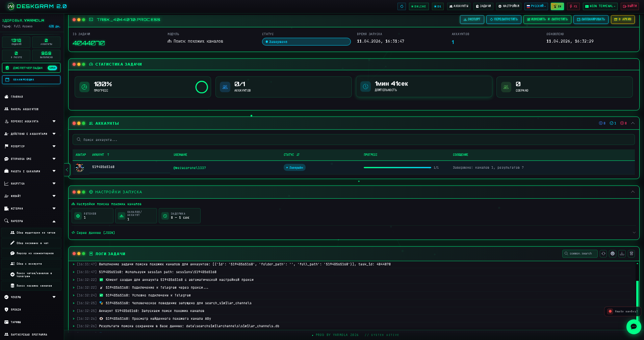
Task: Click the Выполнено counter tile showing 969
Action: (46, 55)
